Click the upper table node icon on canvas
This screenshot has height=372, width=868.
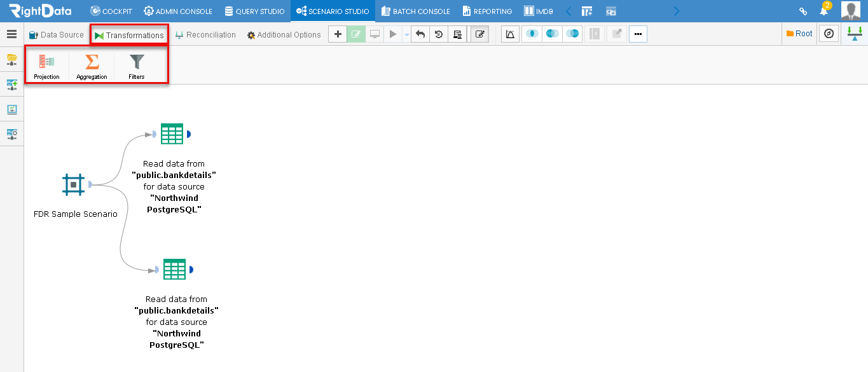pos(172,134)
